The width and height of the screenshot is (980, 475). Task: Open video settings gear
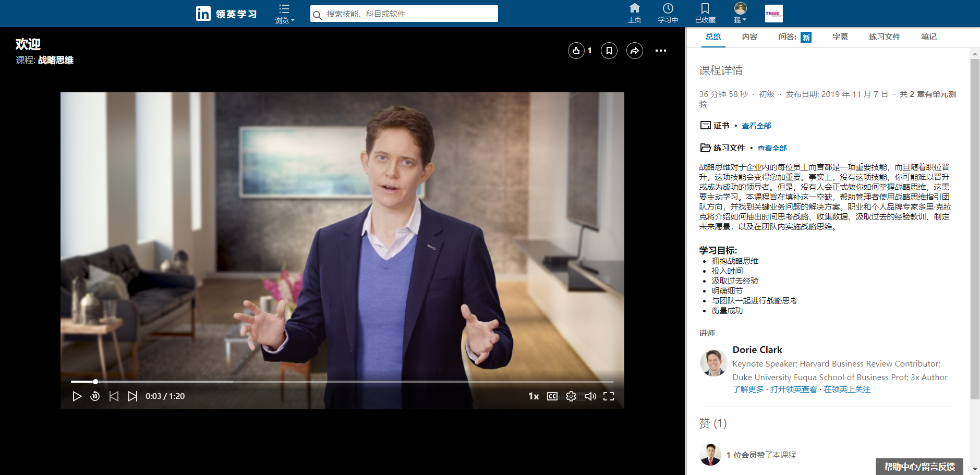point(571,396)
